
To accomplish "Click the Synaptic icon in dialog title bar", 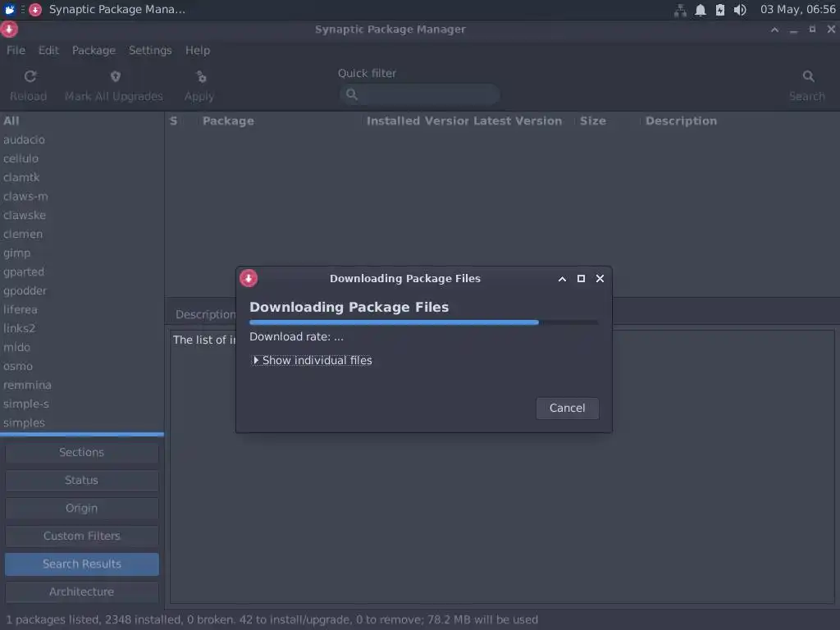I will tap(249, 278).
